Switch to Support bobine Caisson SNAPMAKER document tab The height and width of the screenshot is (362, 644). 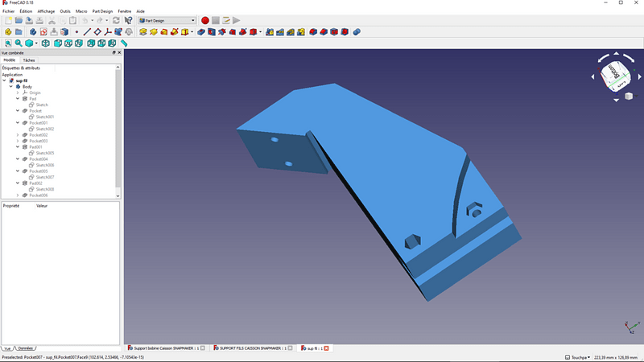[x=167, y=348]
